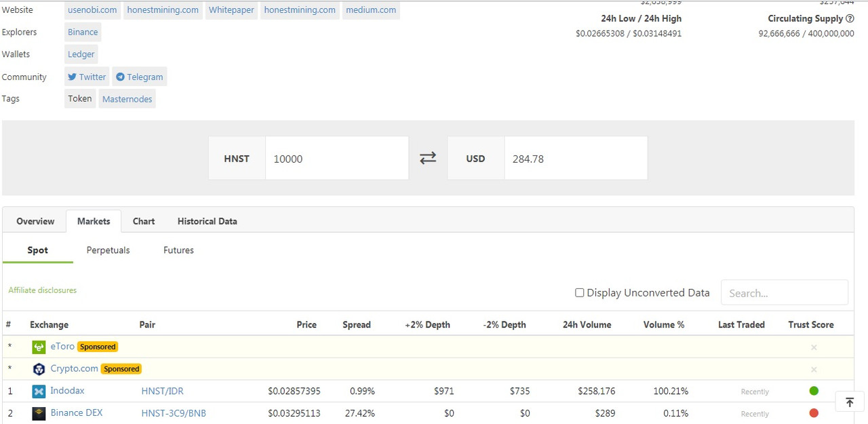
Task: Click the eToro exchange logo icon
Action: pos(39,347)
